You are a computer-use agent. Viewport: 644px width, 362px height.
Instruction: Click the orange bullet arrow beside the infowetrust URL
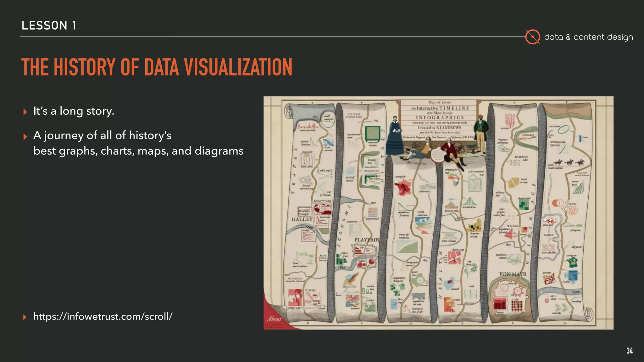[25, 317]
